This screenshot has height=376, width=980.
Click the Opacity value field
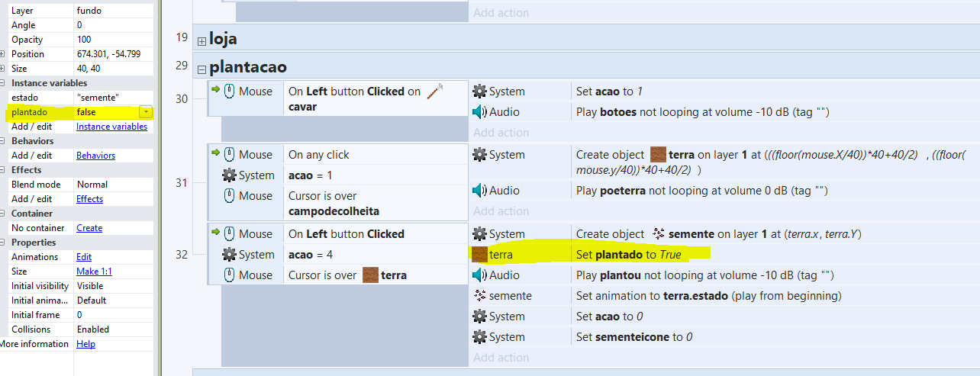point(113,40)
